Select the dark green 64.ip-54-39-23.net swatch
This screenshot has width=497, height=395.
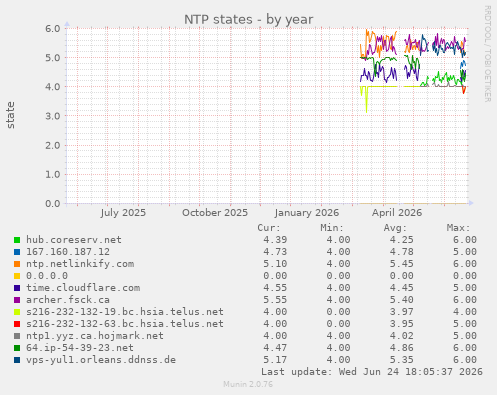pyautogui.click(x=17, y=348)
